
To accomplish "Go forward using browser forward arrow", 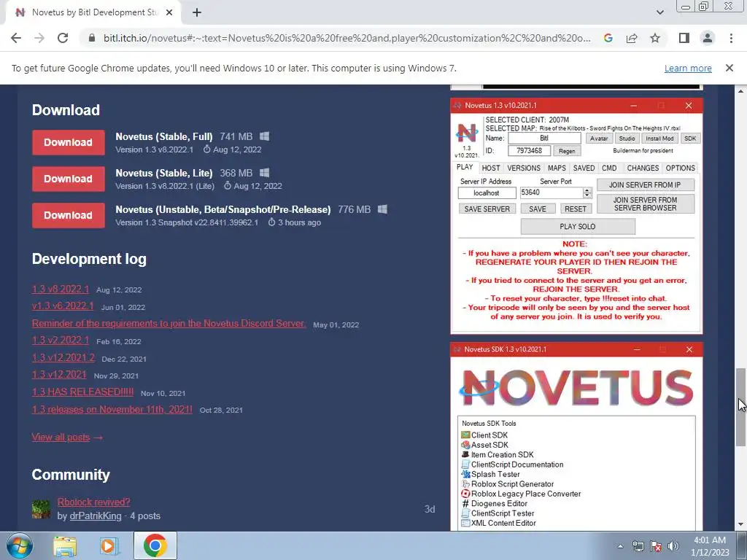I will 39,38.
